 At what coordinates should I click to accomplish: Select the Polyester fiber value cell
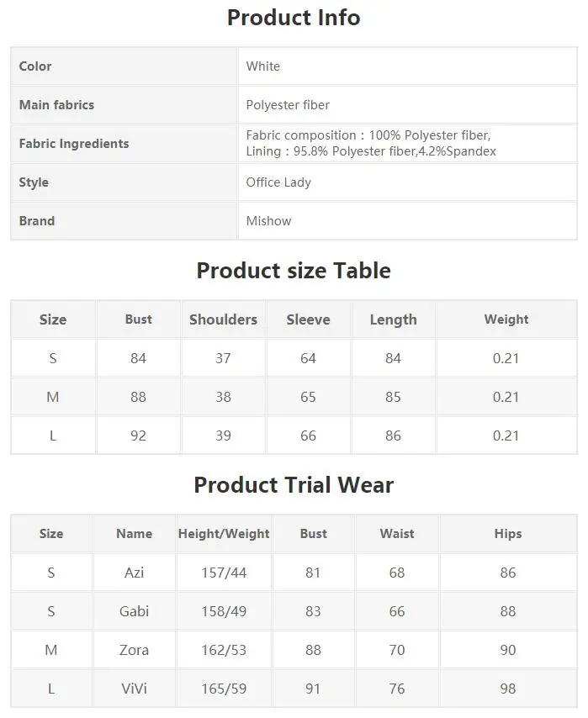(x=407, y=105)
